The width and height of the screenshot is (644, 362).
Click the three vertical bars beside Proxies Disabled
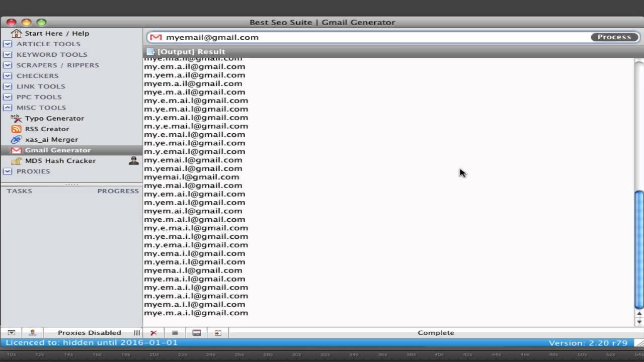pos(137,333)
